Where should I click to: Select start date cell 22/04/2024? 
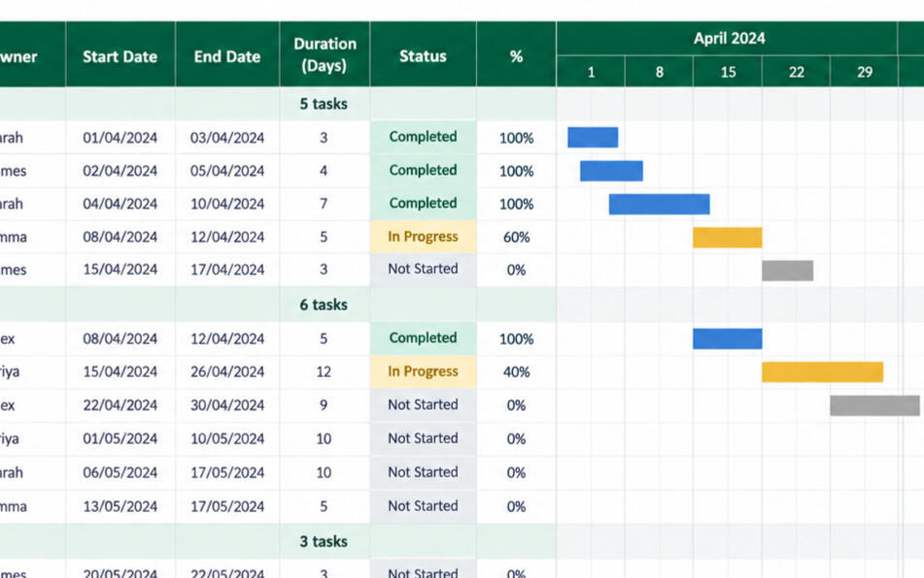pyautogui.click(x=120, y=405)
